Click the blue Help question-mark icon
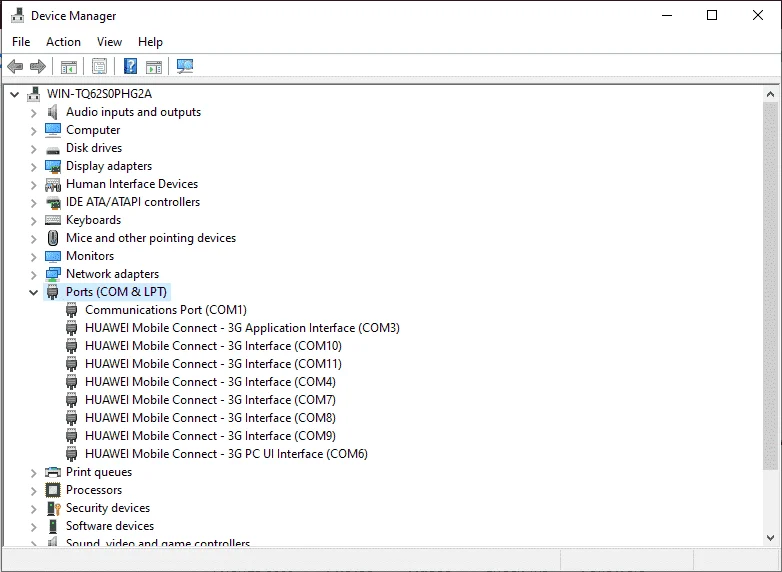The width and height of the screenshot is (782, 572). [130, 66]
